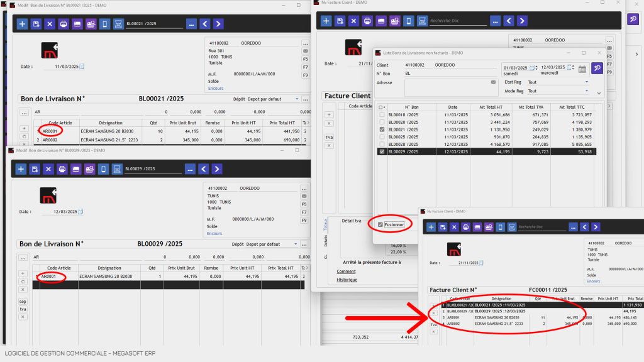Click the delete X icon in BL00021 toolbar
The image size is (644, 362).
(50, 24)
